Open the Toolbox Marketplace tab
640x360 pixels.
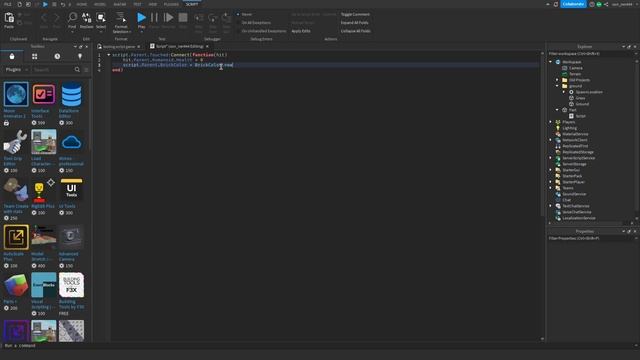coord(12,56)
